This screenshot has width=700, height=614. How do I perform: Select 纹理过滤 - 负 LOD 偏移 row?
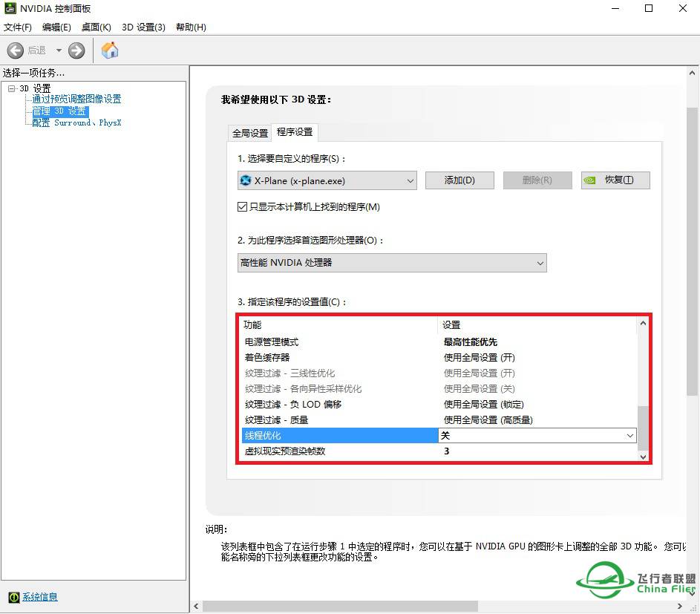pyautogui.click(x=439, y=405)
